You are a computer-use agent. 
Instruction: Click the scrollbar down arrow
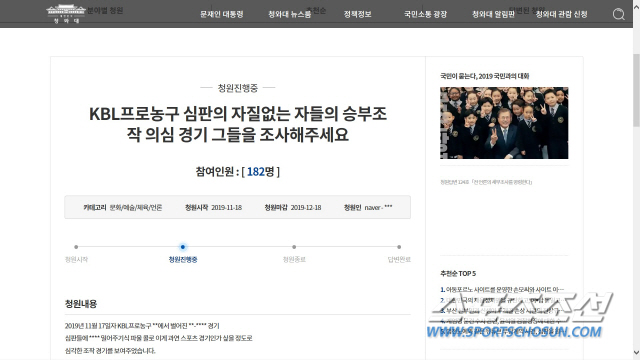[636, 352]
